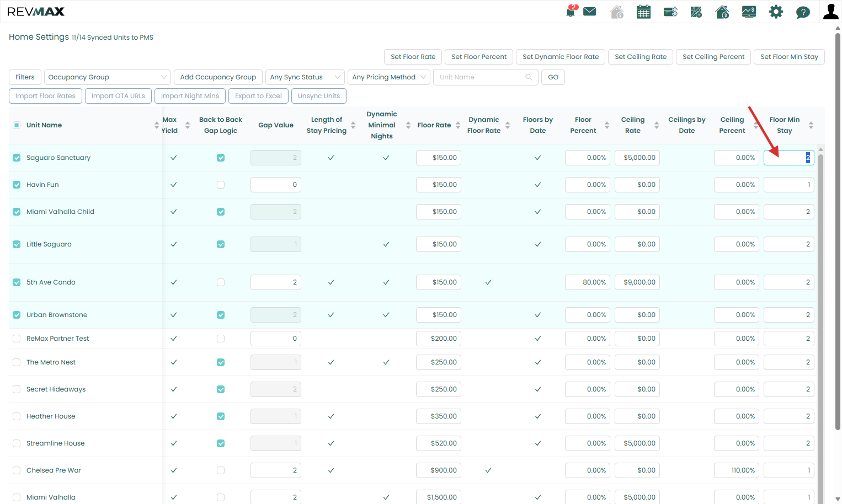This screenshot has width=842, height=504.
Task: Click Export to Excel button
Action: [x=258, y=96]
